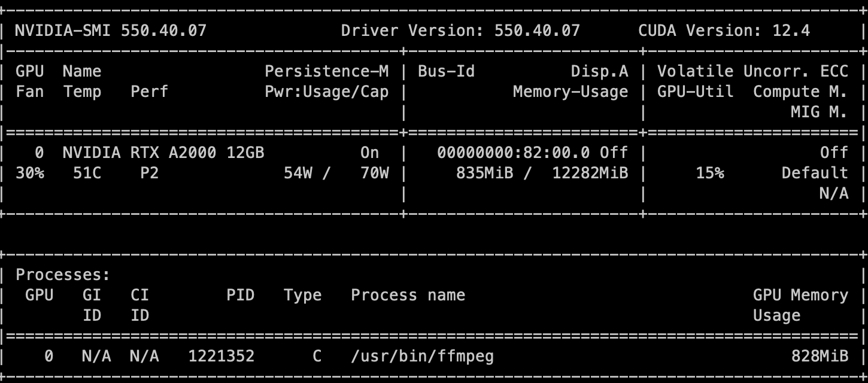Click the Bus-Id value 00000000:82:00.0

click(513, 153)
